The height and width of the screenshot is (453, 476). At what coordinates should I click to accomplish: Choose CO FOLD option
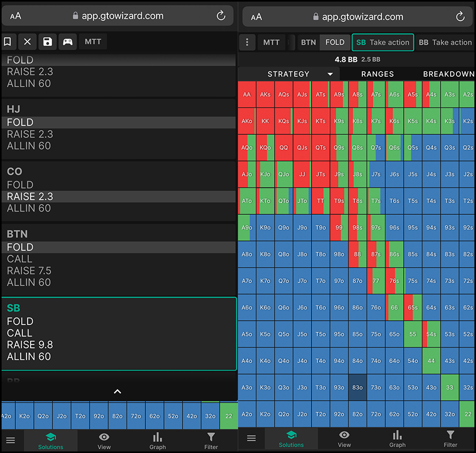[x=118, y=185]
